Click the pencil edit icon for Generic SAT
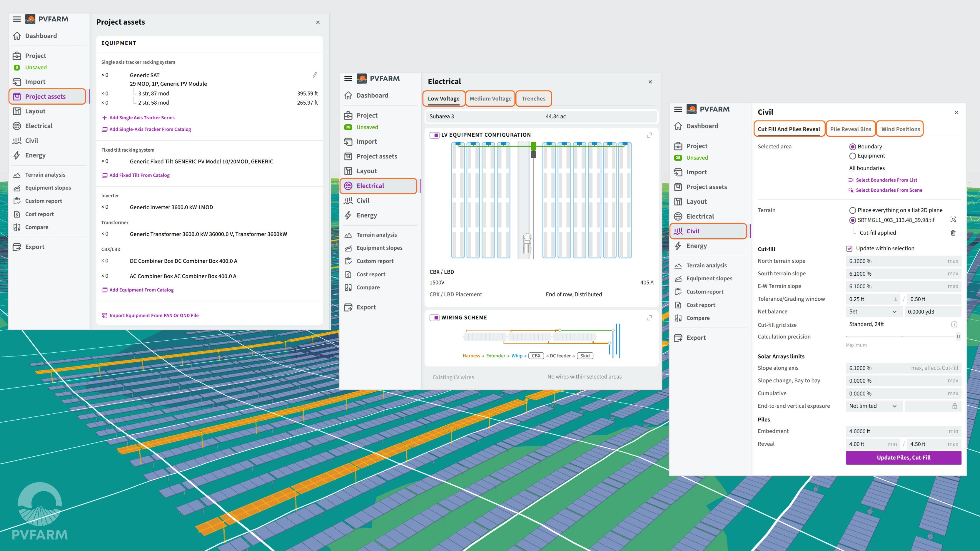 pos(315,75)
